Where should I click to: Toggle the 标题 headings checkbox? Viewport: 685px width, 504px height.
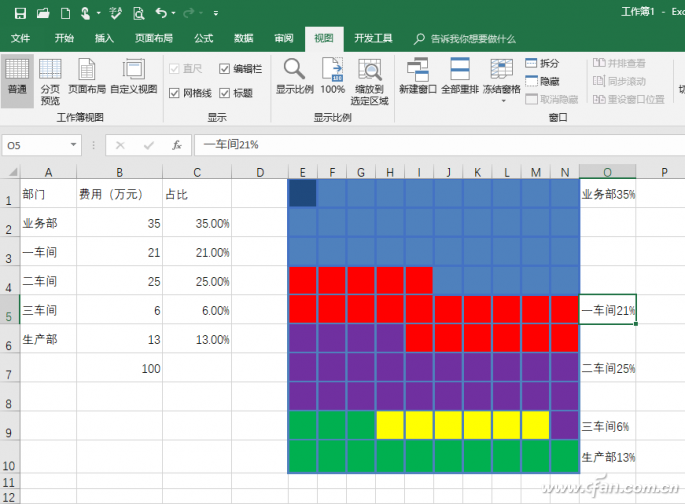224,93
